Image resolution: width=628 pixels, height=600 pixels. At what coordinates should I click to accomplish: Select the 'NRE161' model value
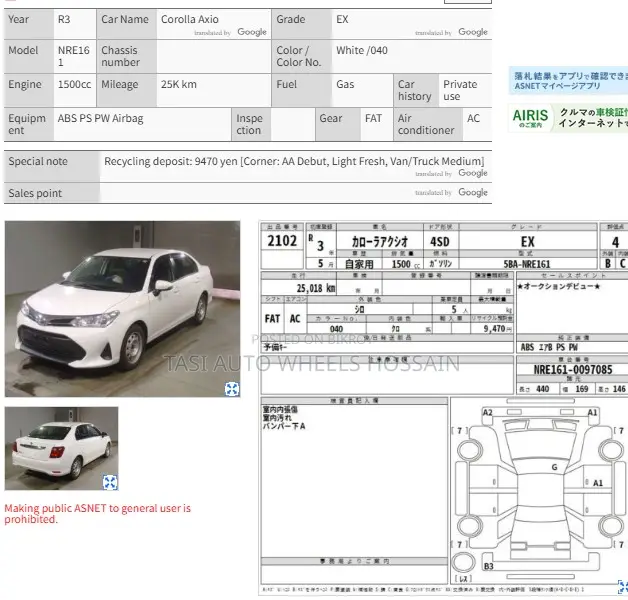pos(74,56)
